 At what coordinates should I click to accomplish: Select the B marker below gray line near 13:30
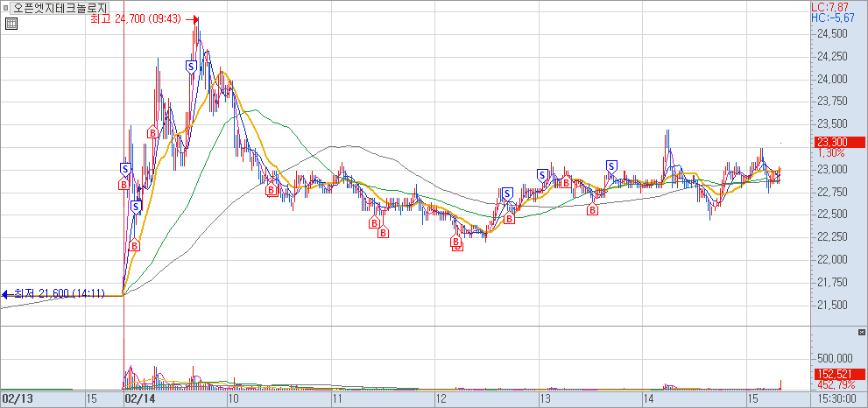[x=592, y=210]
